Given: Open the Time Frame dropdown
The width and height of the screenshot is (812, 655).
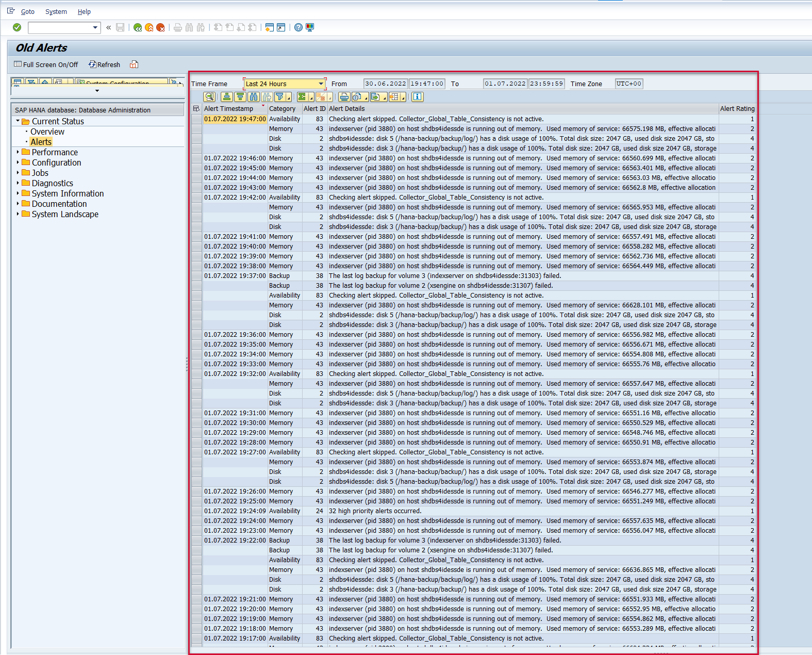Looking at the screenshot, I should [321, 84].
